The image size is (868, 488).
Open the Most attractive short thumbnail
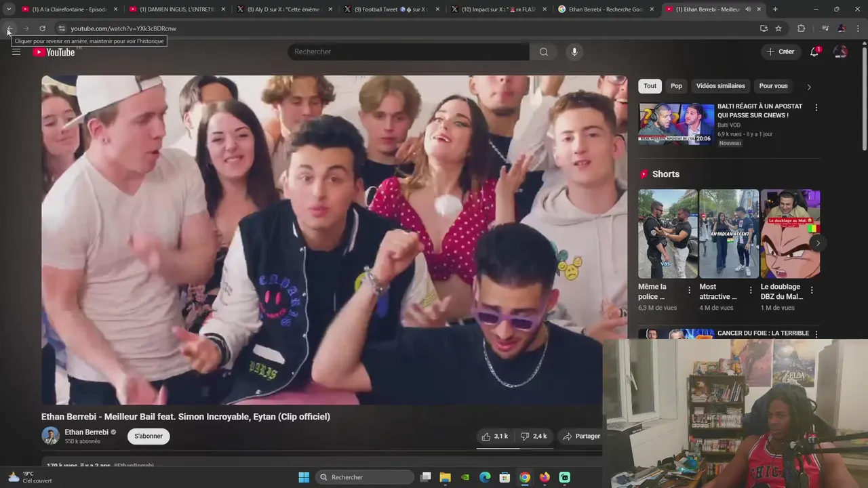(x=729, y=234)
